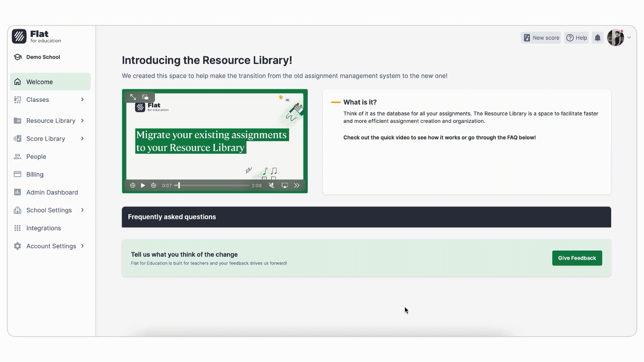Image resolution: width=644 pixels, height=362 pixels.
Task: Expand the Resource Library chevron
Action: click(82, 121)
